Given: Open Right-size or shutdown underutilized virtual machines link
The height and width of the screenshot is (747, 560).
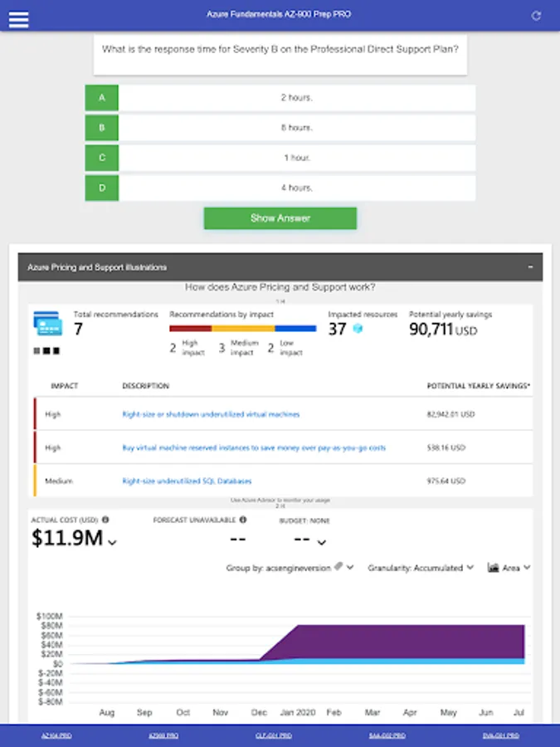Looking at the screenshot, I should tap(211, 414).
